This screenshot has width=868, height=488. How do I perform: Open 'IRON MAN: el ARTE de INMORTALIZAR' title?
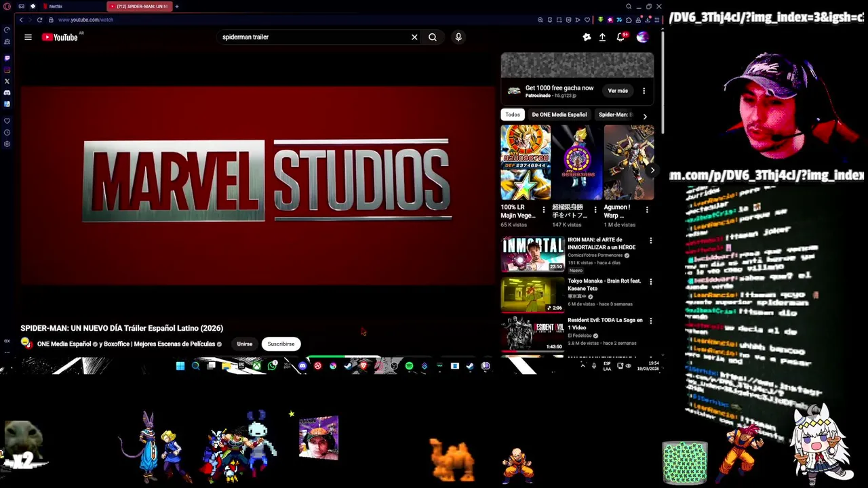[601, 243]
